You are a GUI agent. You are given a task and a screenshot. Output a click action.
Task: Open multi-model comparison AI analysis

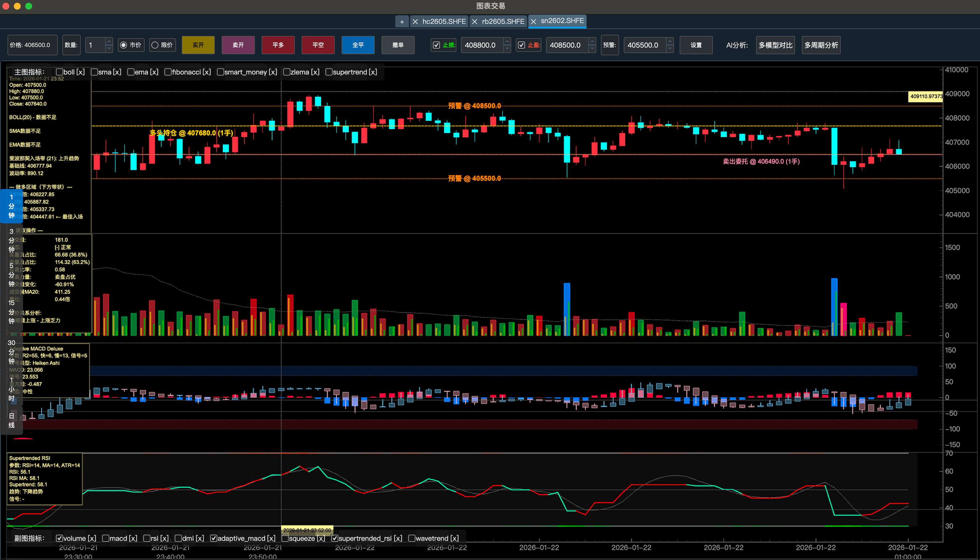pos(775,45)
